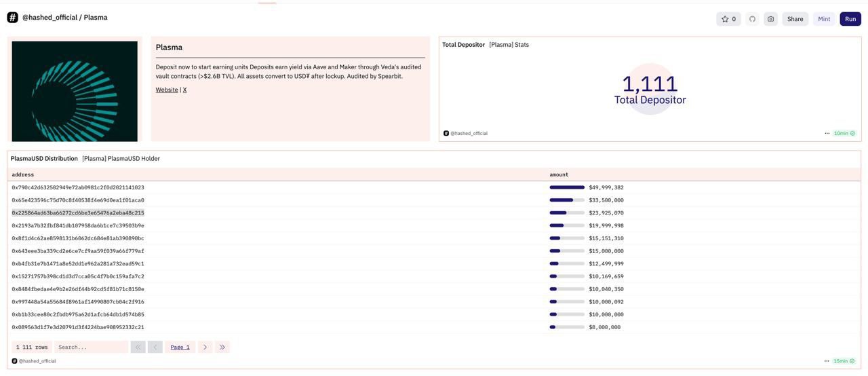The height and width of the screenshot is (376, 868).
Task: Open the Page 1 page selector
Action: point(180,347)
